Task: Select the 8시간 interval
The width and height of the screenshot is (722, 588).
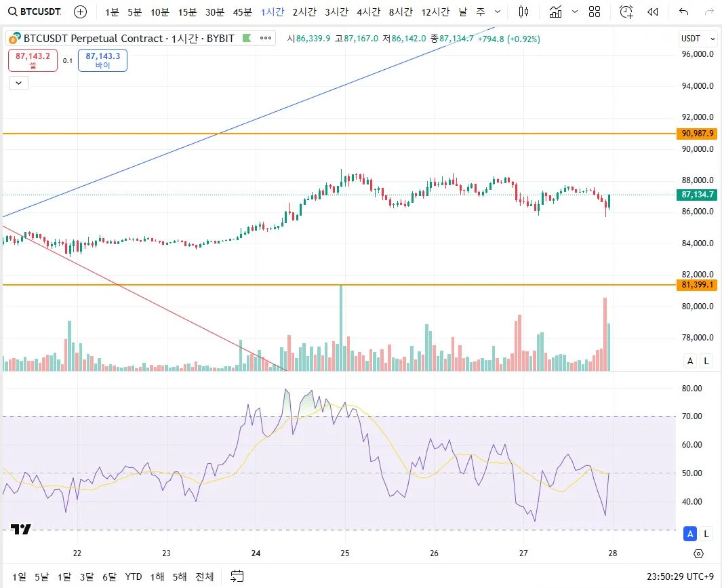Action: click(401, 12)
